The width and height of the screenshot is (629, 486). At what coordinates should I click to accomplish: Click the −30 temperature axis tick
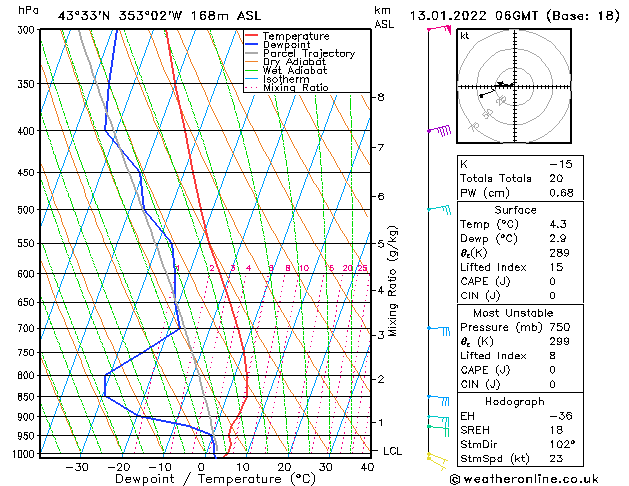tap(77, 467)
